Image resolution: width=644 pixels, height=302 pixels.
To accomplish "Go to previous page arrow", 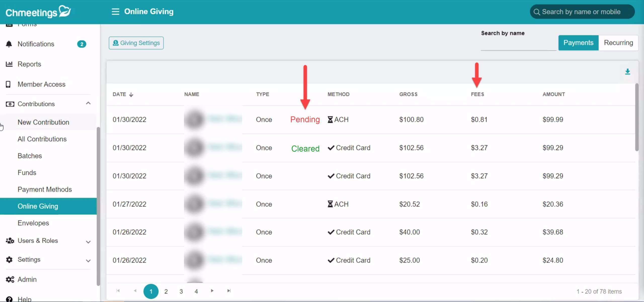I will point(135,291).
